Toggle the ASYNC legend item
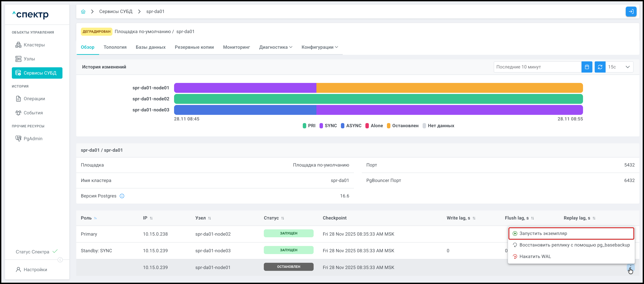The image size is (644, 284). coord(351,126)
